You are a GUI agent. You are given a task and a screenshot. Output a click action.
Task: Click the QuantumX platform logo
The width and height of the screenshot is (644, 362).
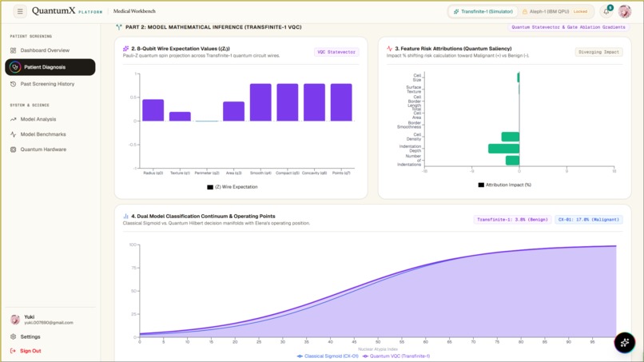67,11
